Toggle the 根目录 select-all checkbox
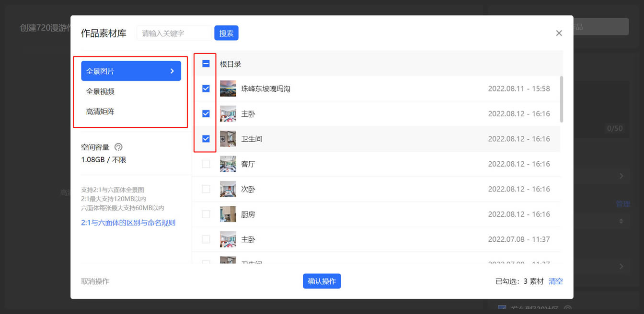This screenshot has height=314, width=644. [206, 64]
